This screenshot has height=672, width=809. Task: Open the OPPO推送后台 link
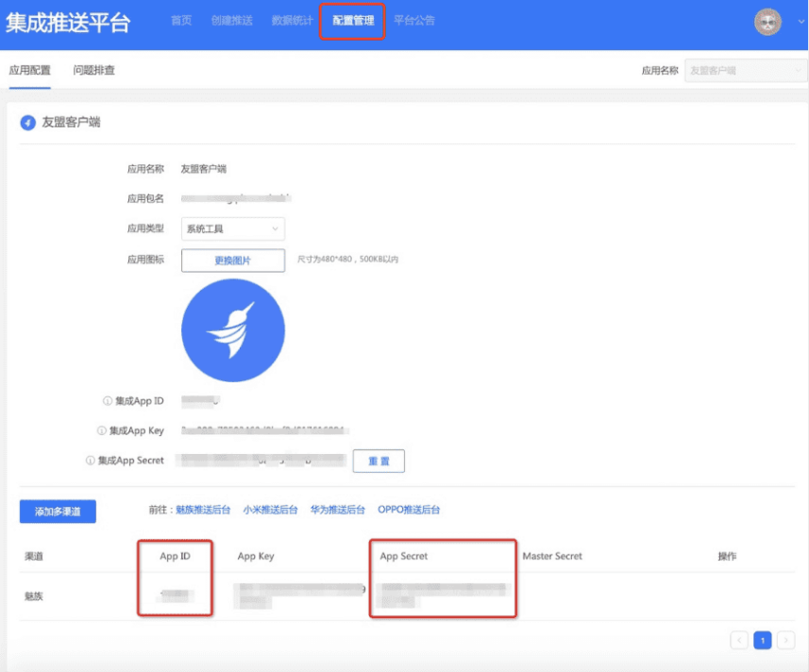coord(409,510)
